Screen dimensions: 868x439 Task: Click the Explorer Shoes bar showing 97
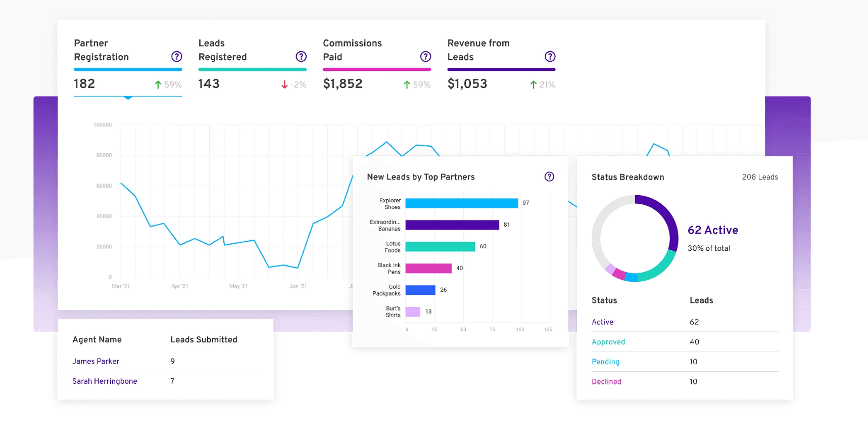pyautogui.click(x=461, y=203)
